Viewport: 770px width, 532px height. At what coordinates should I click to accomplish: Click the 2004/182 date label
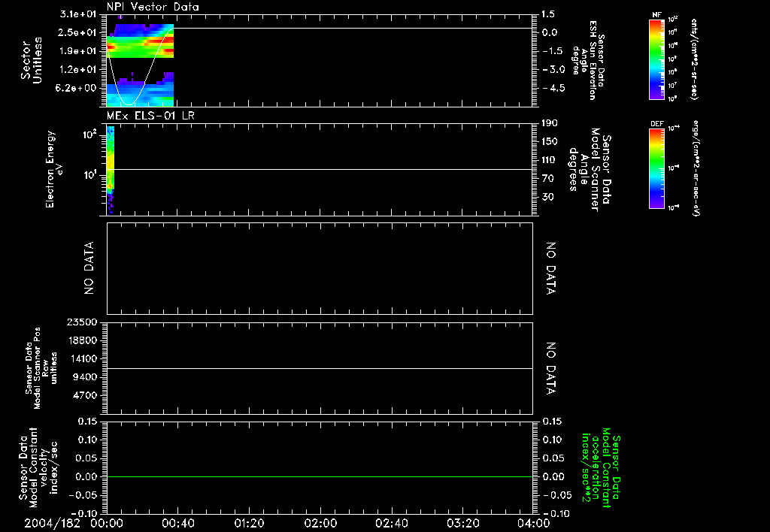pos(52,523)
